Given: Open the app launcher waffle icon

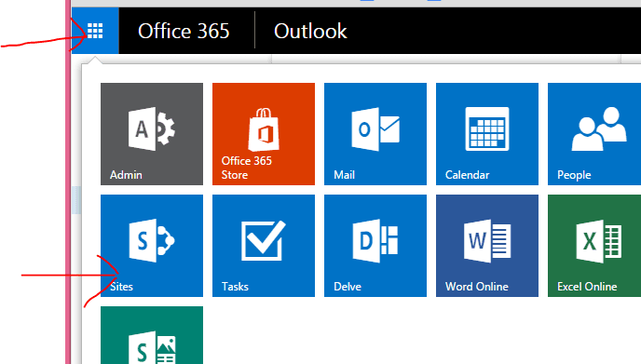Looking at the screenshot, I should tap(95, 31).
